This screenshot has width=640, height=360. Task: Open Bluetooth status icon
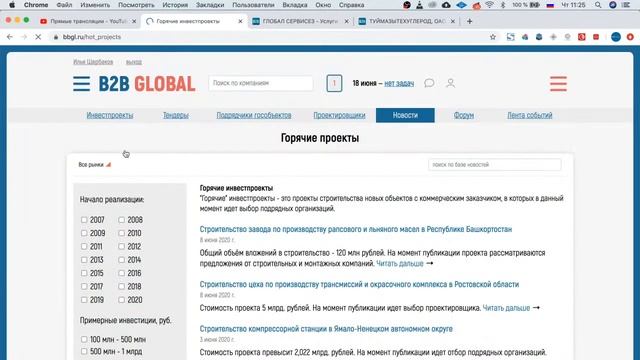click(503, 5)
